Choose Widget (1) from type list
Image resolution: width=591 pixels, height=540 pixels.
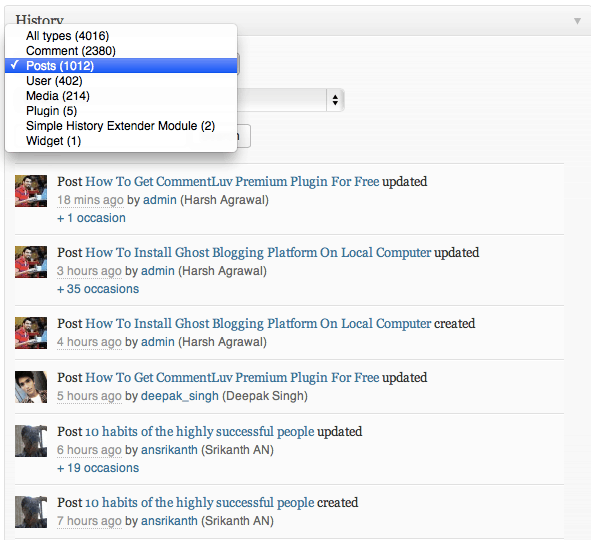(121, 141)
